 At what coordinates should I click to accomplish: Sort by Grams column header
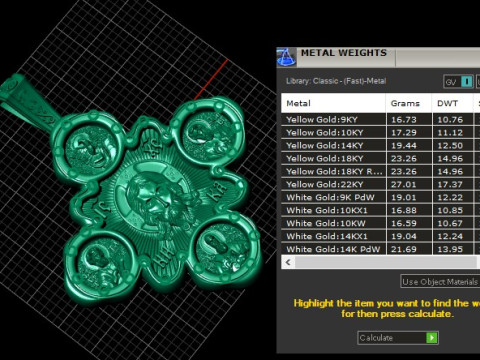click(409, 103)
